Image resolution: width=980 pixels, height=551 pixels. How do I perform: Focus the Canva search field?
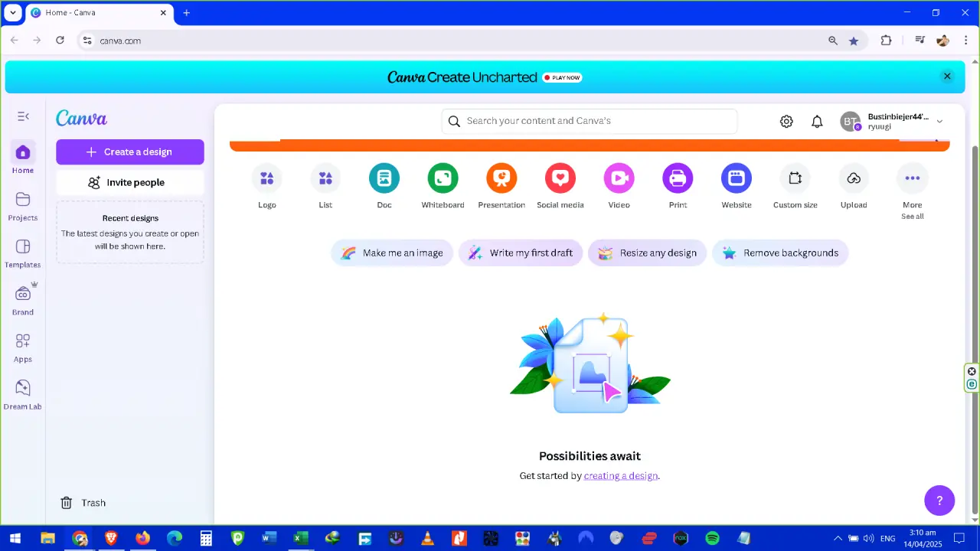tap(590, 121)
